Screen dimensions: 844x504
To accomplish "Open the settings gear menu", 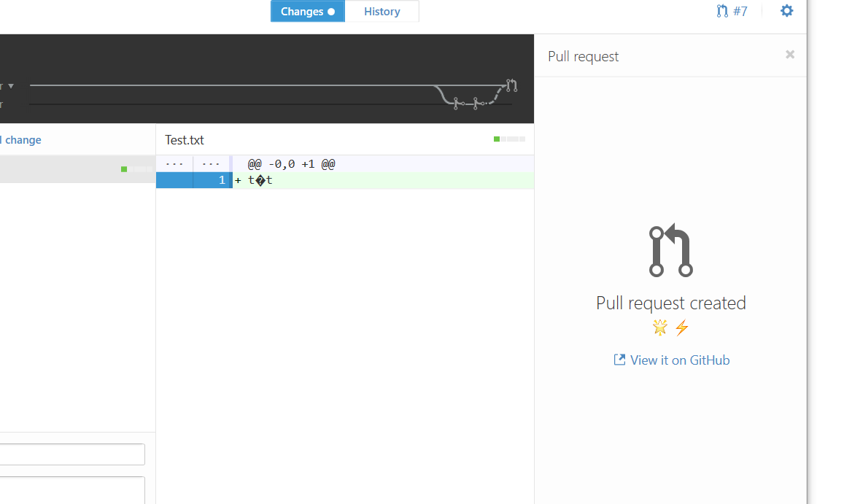I will 786,11.
